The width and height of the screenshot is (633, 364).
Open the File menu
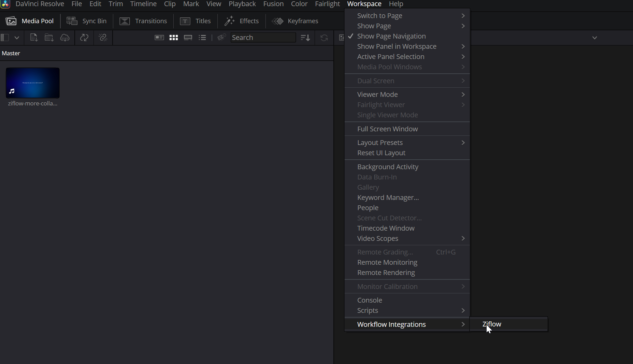click(77, 4)
